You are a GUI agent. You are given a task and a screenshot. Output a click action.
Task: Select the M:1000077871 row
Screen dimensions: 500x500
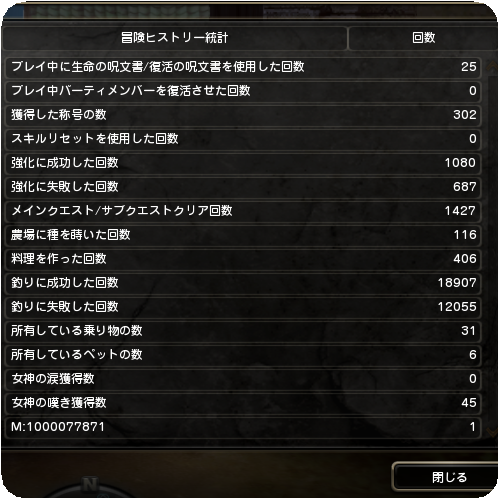(x=243, y=427)
